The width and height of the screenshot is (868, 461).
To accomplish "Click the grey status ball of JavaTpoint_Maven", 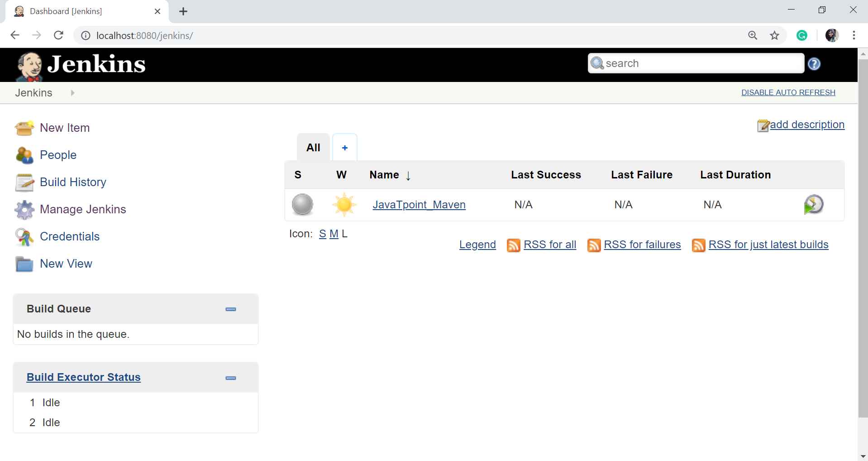I will click(302, 204).
